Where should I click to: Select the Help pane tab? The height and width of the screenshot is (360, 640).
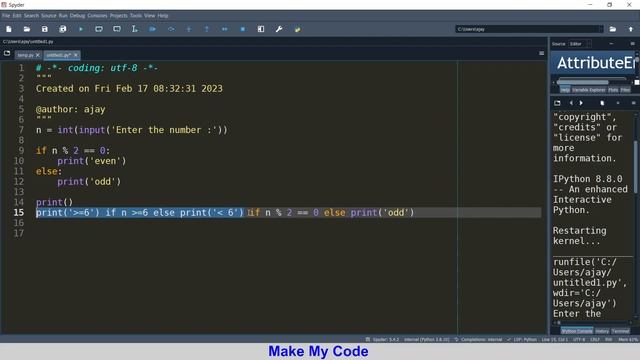click(x=565, y=90)
